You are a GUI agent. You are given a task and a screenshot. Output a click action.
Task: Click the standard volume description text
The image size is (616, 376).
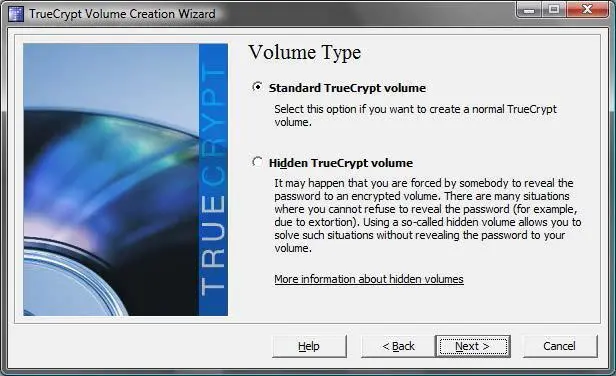pyautogui.click(x=415, y=116)
